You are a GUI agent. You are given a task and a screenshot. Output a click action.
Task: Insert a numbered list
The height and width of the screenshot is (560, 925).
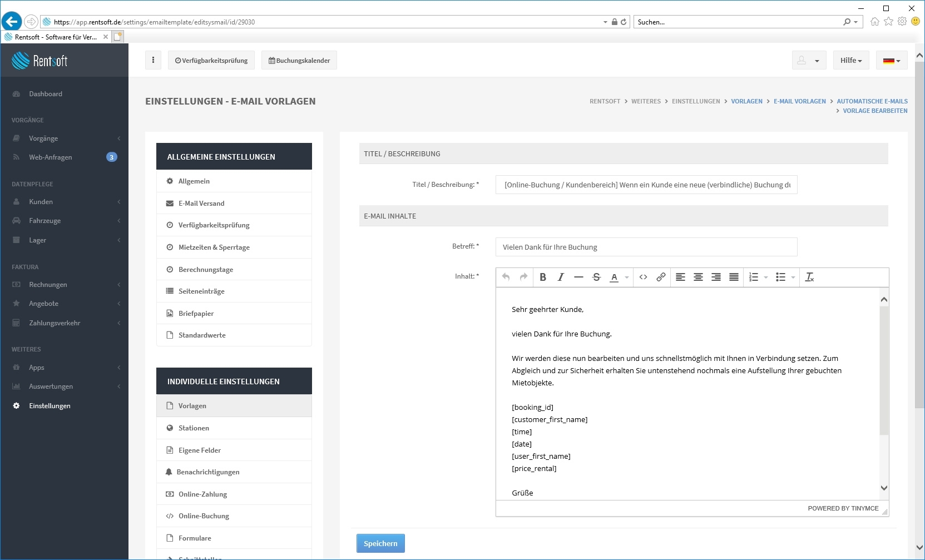(x=754, y=277)
